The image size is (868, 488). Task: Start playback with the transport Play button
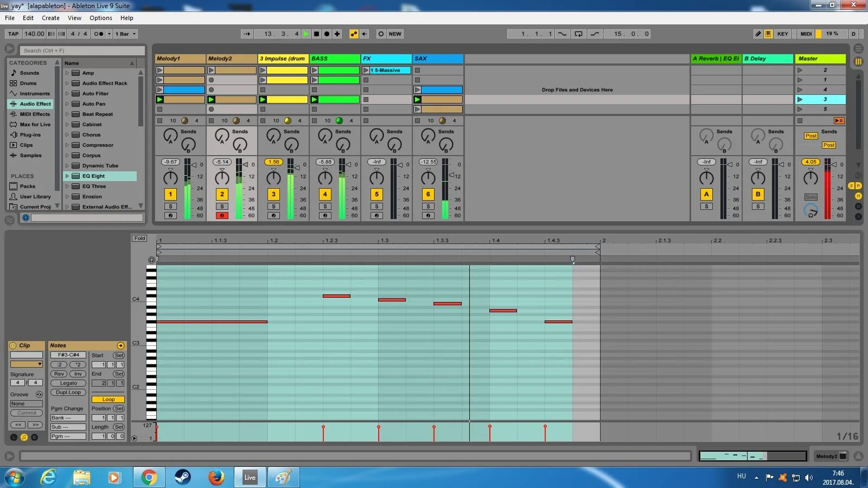pos(306,34)
